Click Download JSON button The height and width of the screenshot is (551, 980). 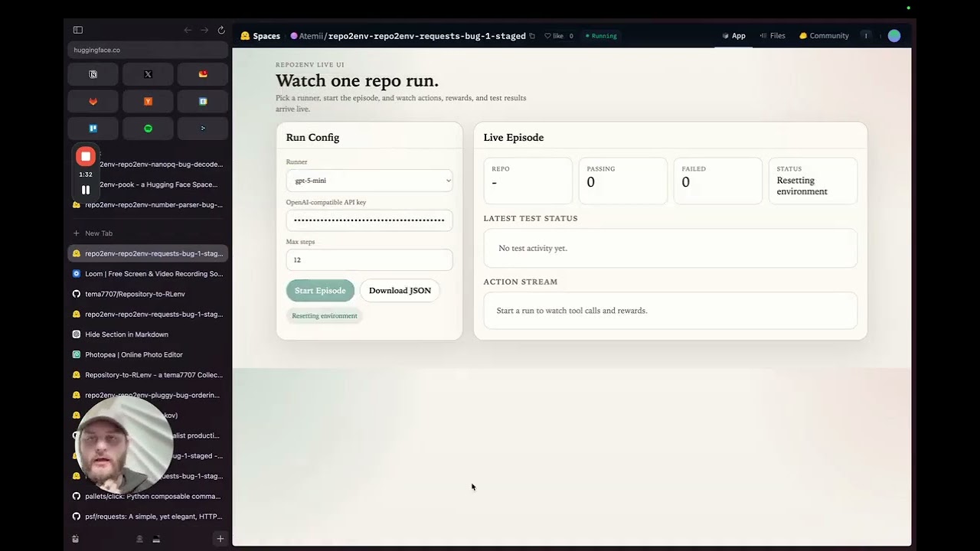[x=400, y=291]
